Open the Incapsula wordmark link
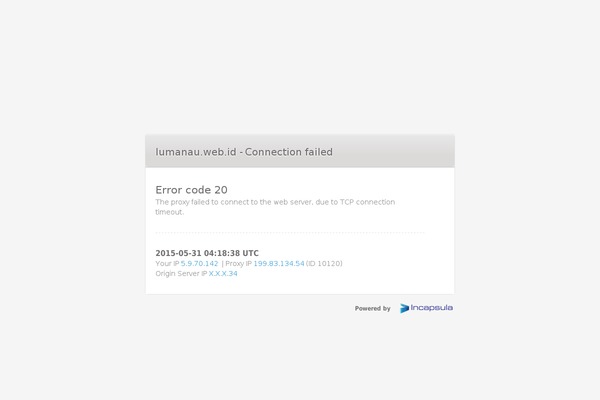The height and width of the screenshot is (400, 600). click(x=432, y=308)
